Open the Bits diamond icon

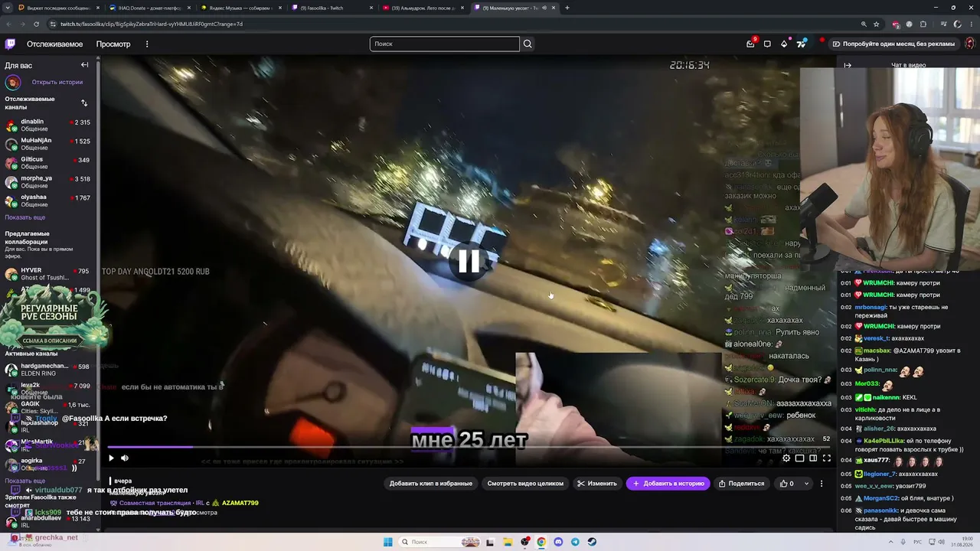[x=784, y=44]
